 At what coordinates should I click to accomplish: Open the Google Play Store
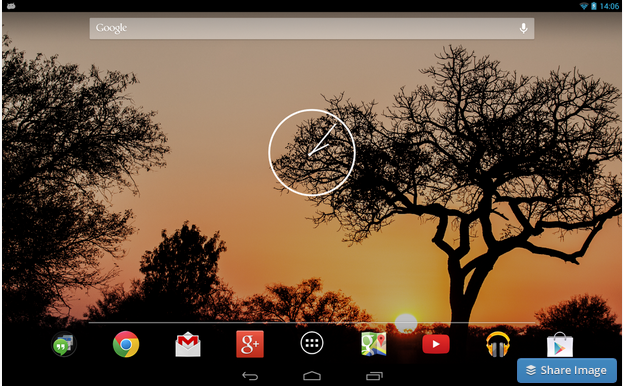(x=560, y=345)
